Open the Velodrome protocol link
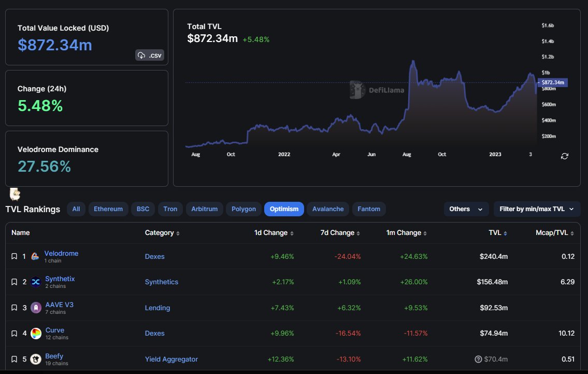 (61, 254)
